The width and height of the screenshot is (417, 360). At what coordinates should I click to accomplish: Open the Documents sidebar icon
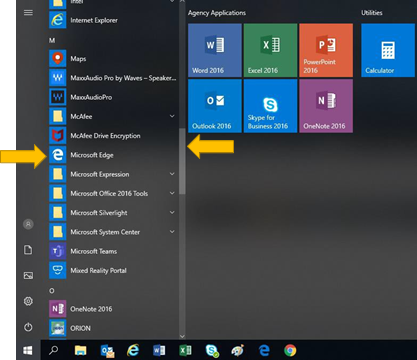[x=28, y=250]
